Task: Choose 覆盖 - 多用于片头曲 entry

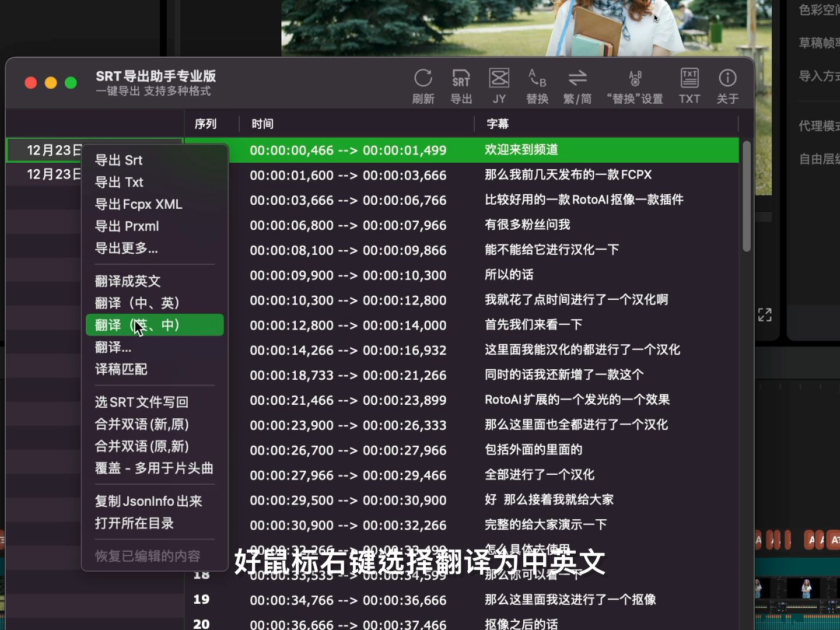Action: [x=155, y=468]
